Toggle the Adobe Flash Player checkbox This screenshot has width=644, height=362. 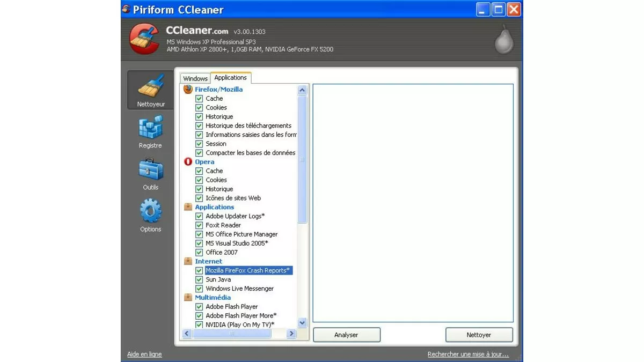[x=199, y=306]
